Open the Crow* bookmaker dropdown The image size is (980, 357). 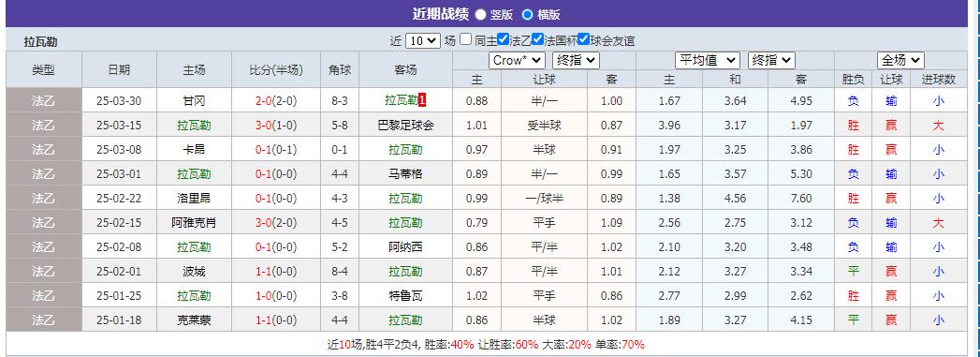click(517, 60)
